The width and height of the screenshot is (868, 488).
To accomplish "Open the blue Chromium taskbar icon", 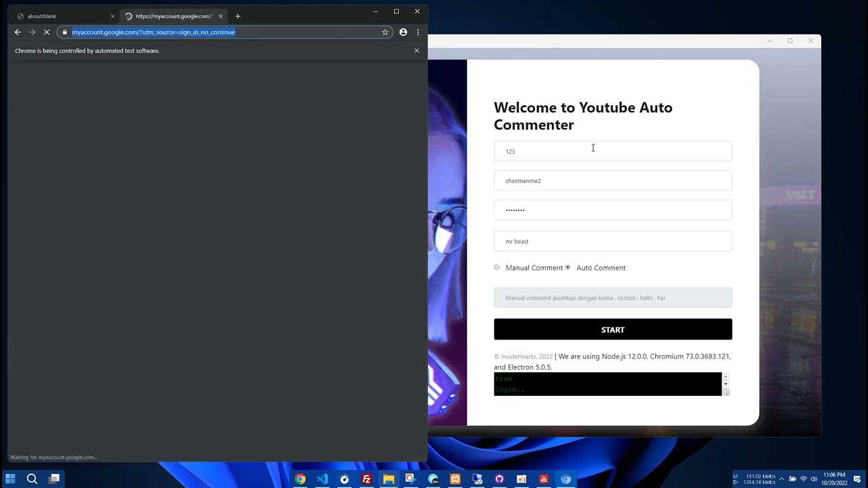I will 566,479.
